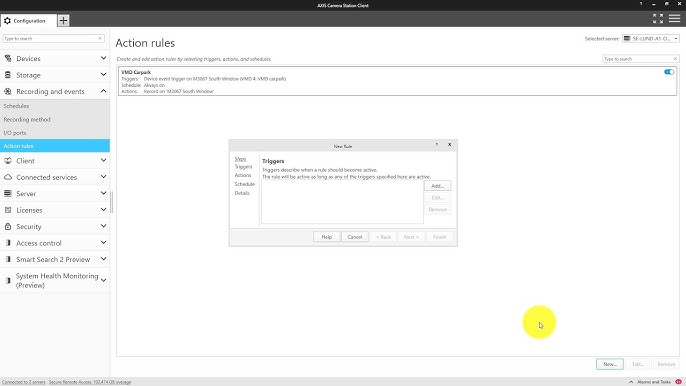The image size is (686, 386).
Task: Click the New Rule dialog help question mark
Action: 437,145
